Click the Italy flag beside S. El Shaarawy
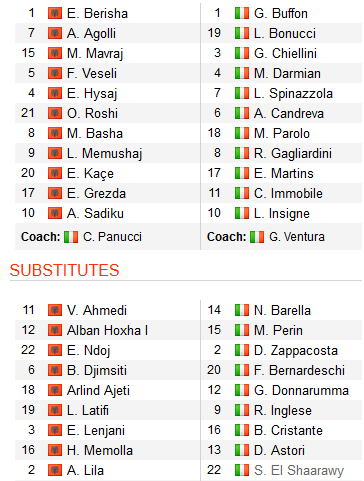This screenshot has height=481, width=364. click(242, 470)
